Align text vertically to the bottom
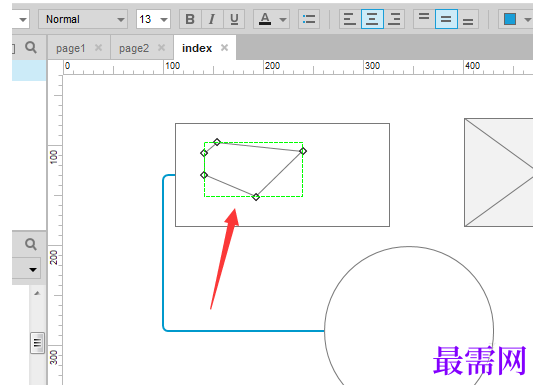545x392 pixels. [x=468, y=19]
